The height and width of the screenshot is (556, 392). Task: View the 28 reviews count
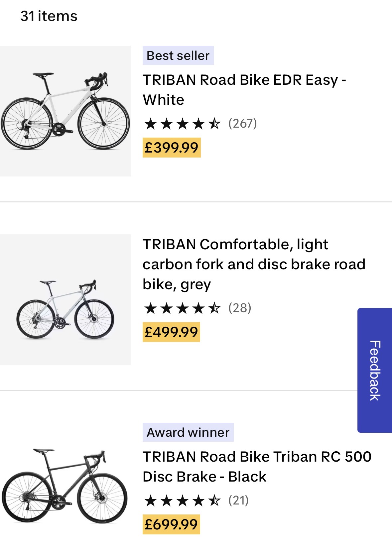click(x=239, y=308)
